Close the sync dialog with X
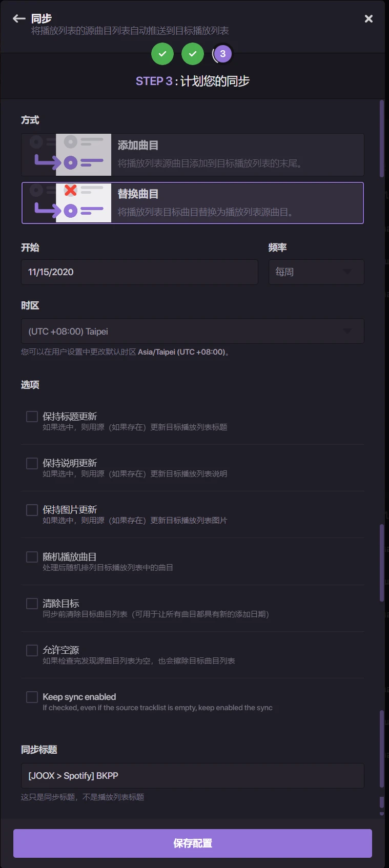 pyautogui.click(x=368, y=19)
